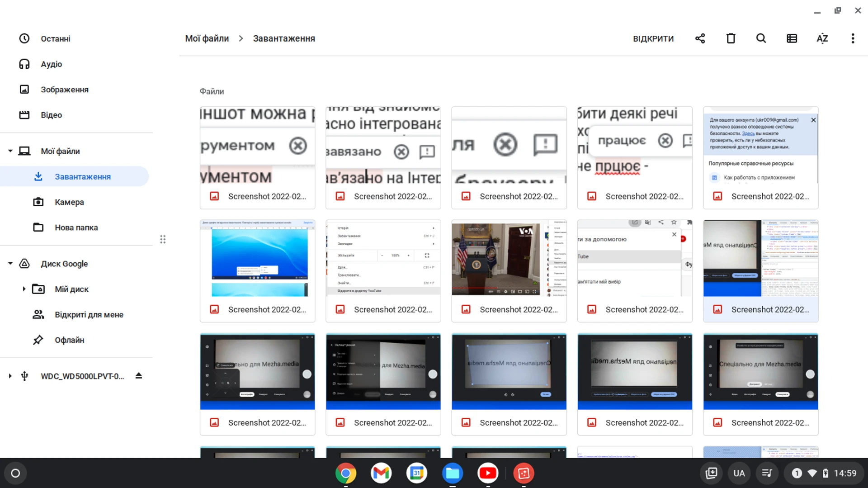The width and height of the screenshot is (868, 488).
Task: Open the three-dot more menu
Action: (853, 38)
